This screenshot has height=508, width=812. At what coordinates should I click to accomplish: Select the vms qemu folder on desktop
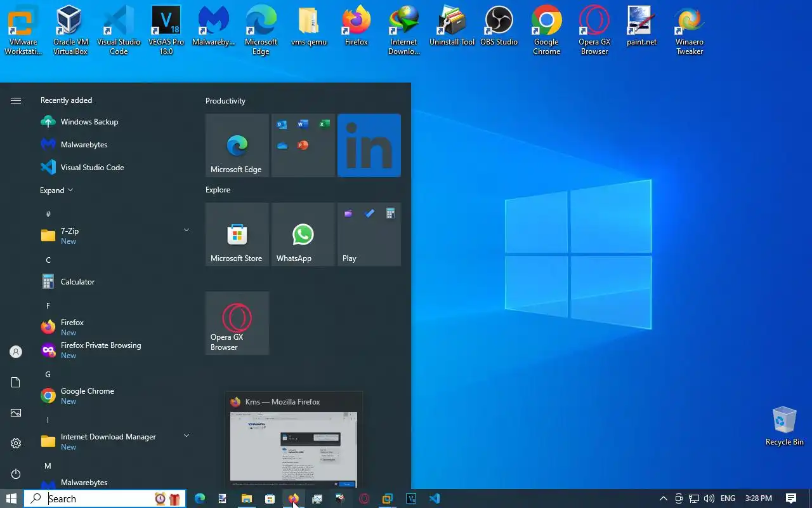[308, 27]
